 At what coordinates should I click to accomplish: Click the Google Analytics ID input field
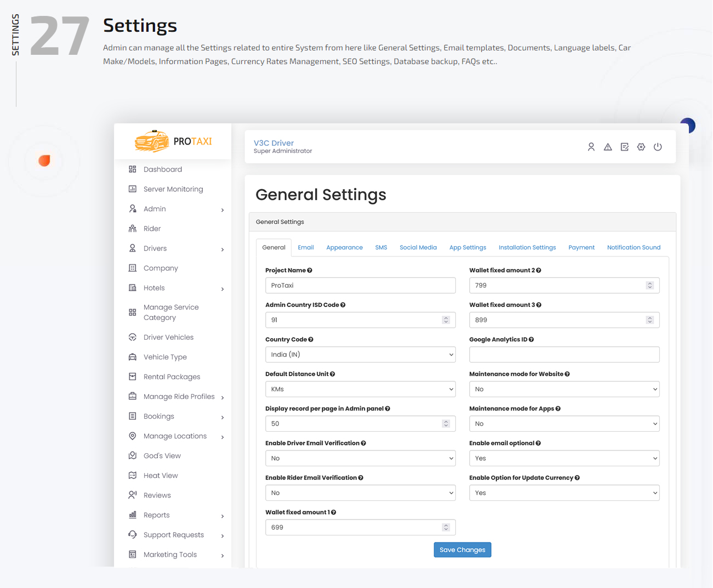[x=564, y=355]
